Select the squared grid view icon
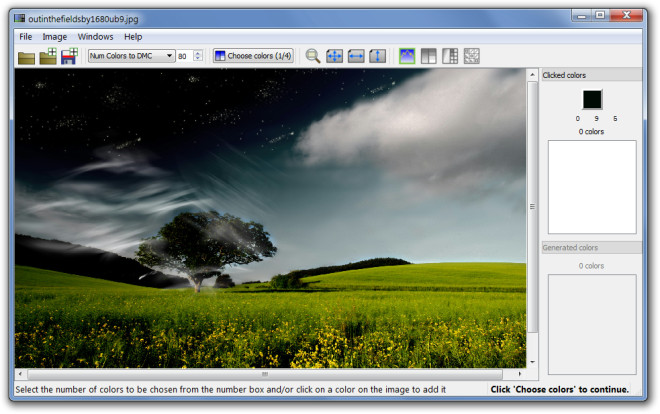 pos(450,56)
